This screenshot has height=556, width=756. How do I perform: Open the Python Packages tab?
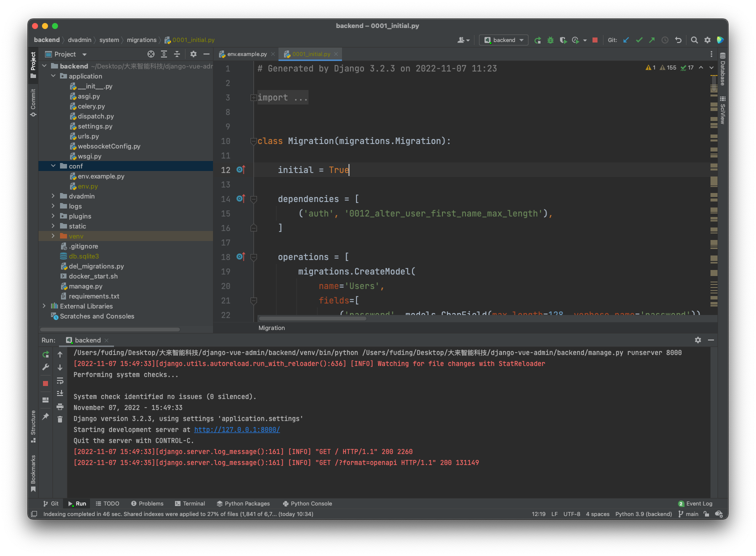243,503
